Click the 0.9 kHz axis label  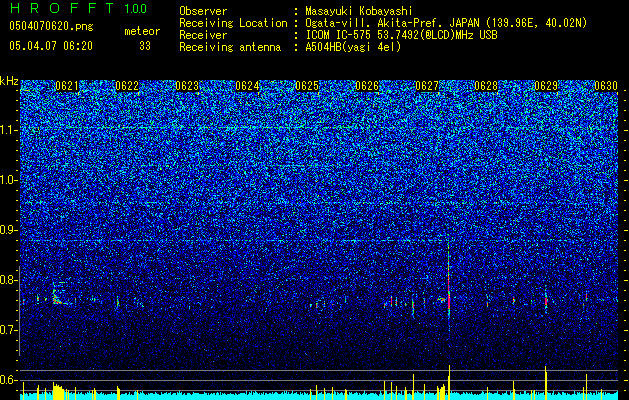9,230
